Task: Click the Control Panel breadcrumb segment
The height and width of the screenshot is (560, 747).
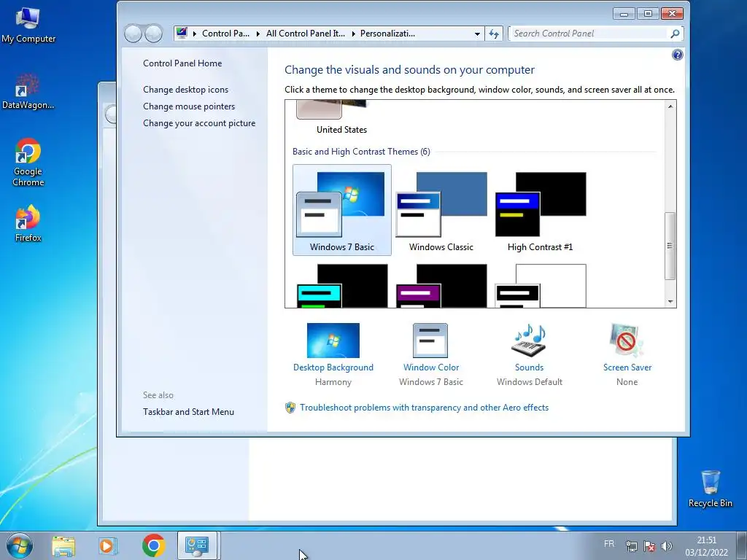Action: point(225,34)
